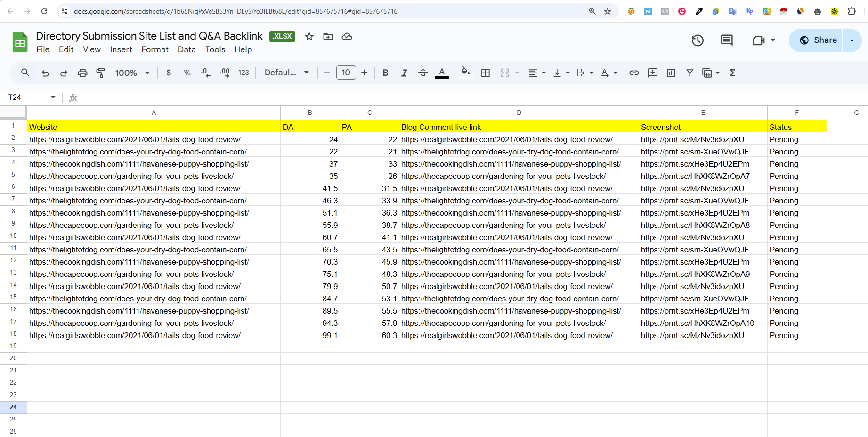Open browser Extensions puzzle icon
Image resolution: width=868 pixels, height=437 pixels.
852,11
